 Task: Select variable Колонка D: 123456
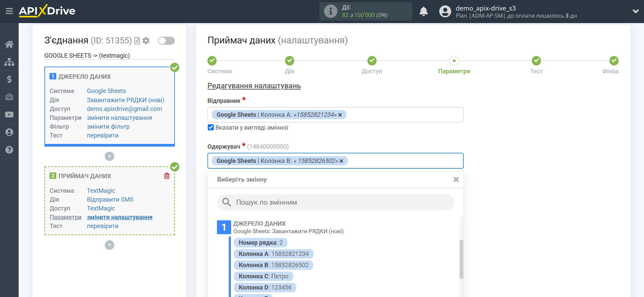tap(265, 287)
